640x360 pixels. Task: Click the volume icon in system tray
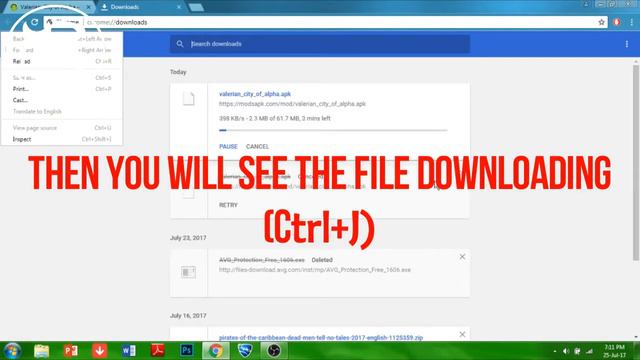pyautogui.click(x=566, y=351)
